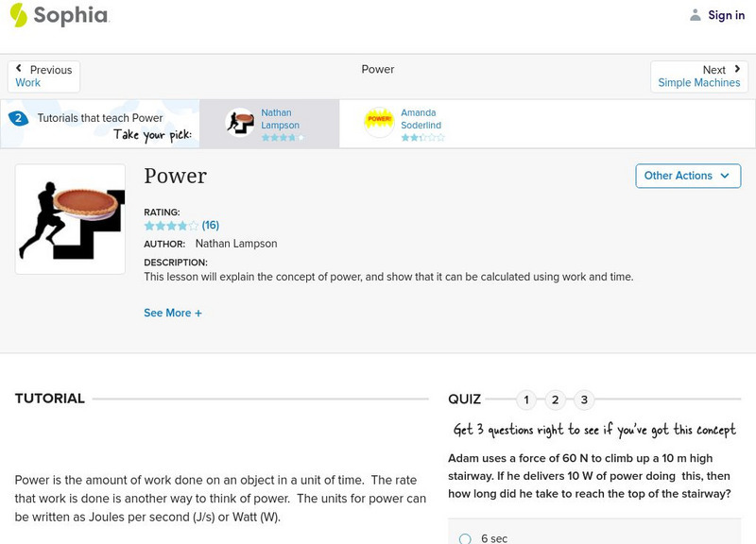Click the Power lesson thumbnail image

point(70,218)
